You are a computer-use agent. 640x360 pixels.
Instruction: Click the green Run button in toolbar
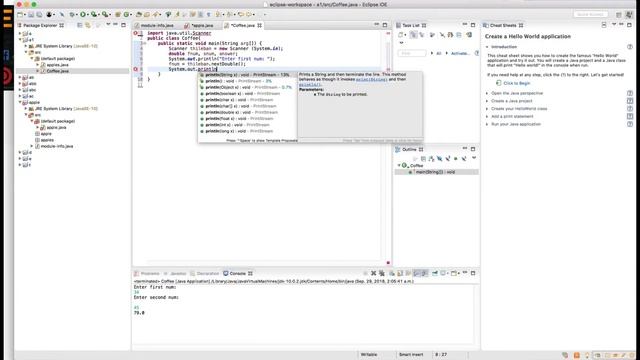[x=83, y=14]
